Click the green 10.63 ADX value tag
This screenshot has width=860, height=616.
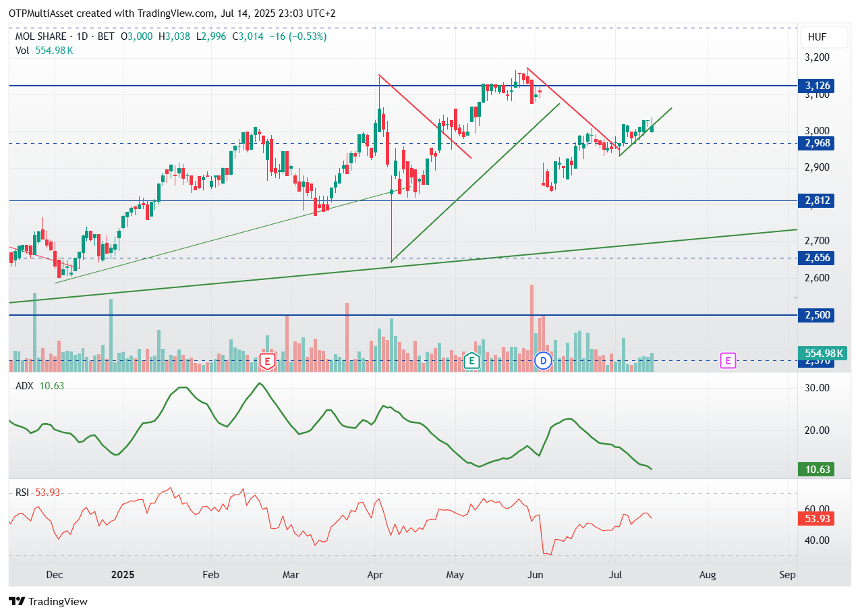click(x=816, y=469)
